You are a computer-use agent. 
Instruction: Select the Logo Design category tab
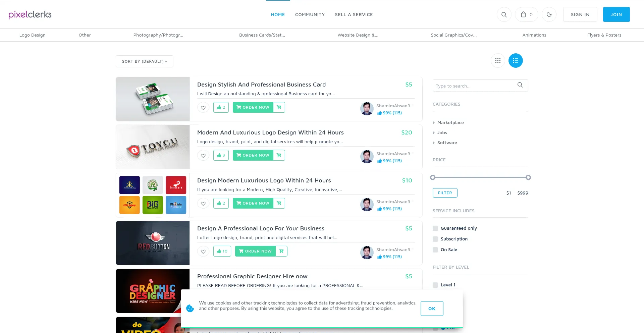tap(32, 35)
